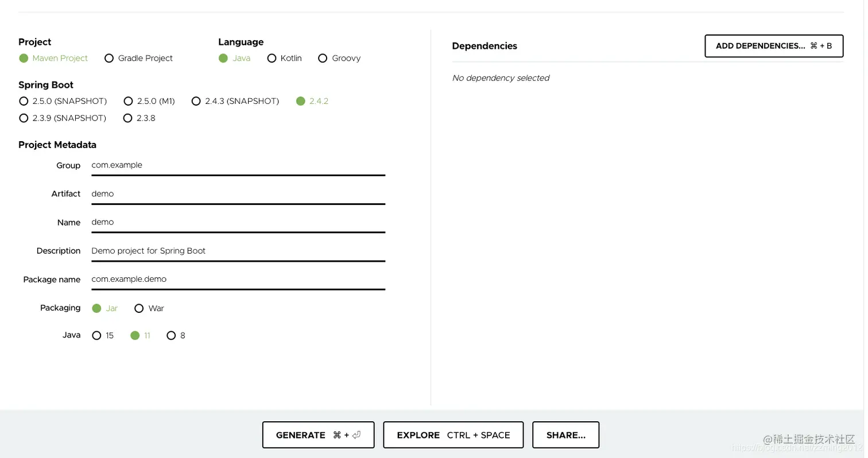
Task: Click the Explore button
Action: click(454, 435)
